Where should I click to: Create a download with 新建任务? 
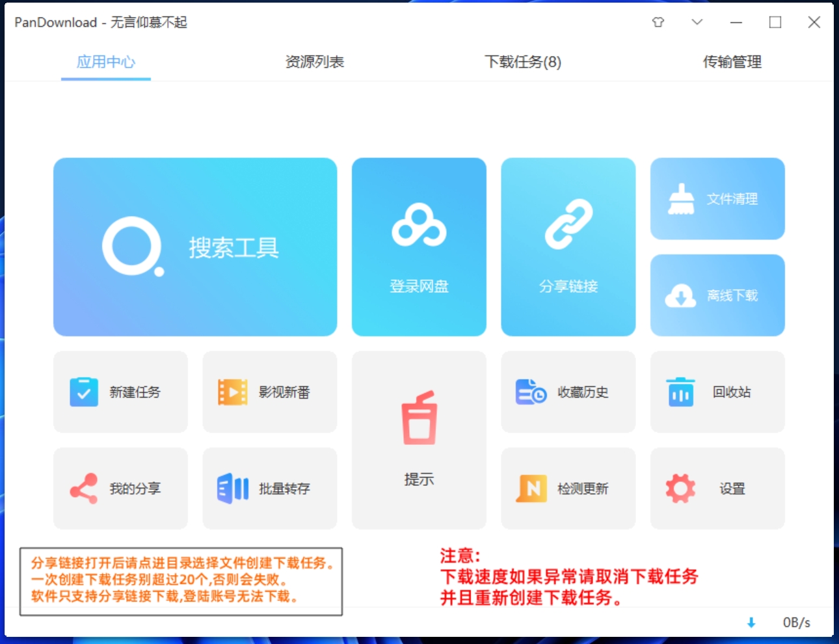120,392
